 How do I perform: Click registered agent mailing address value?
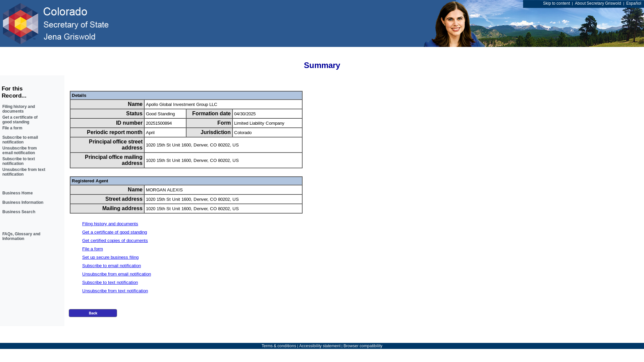(192, 209)
